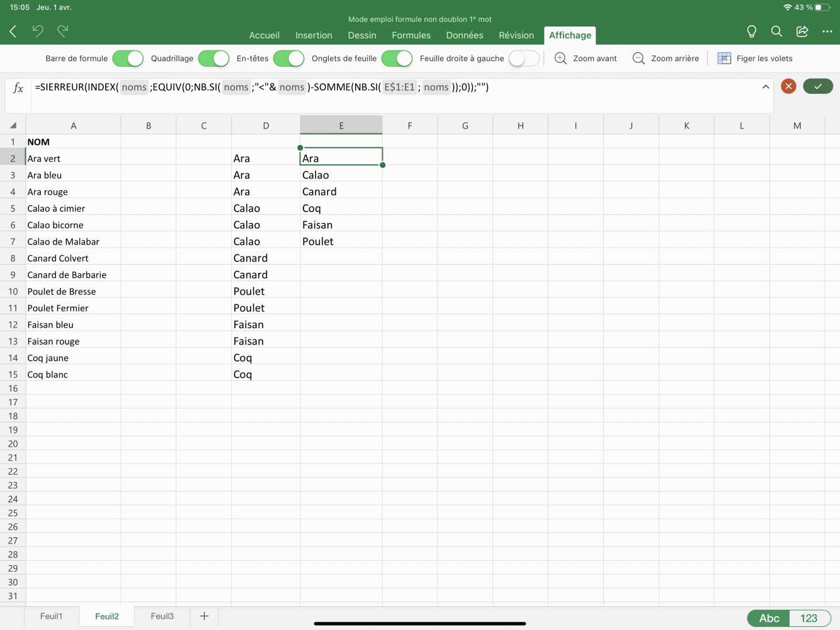This screenshot has width=840, height=630.
Task: Add a new sheet with the plus icon
Action: point(204,616)
